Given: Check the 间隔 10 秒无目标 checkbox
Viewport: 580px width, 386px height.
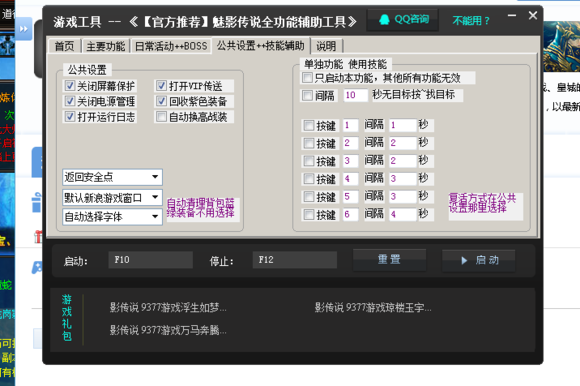Looking at the screenshot, I should (307, 95).
